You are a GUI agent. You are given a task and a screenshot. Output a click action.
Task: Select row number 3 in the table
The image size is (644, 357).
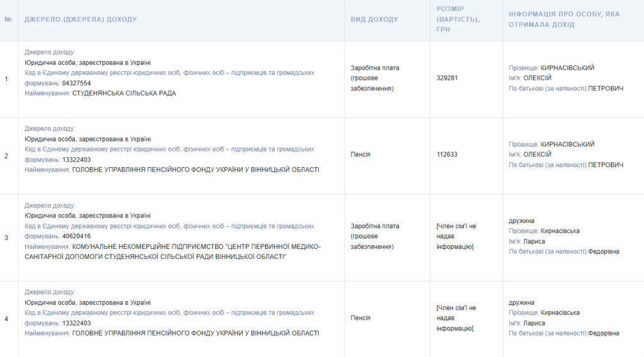coord(7,238)
